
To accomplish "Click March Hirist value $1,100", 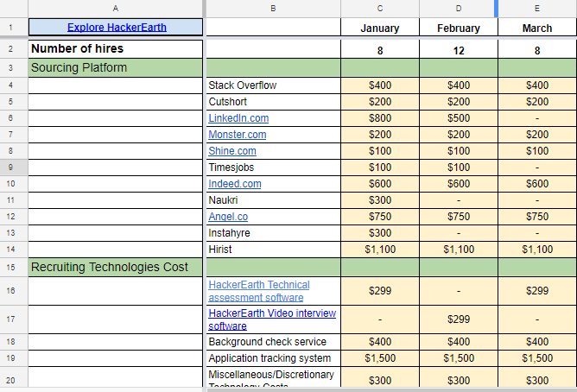I will pos(537,250).
